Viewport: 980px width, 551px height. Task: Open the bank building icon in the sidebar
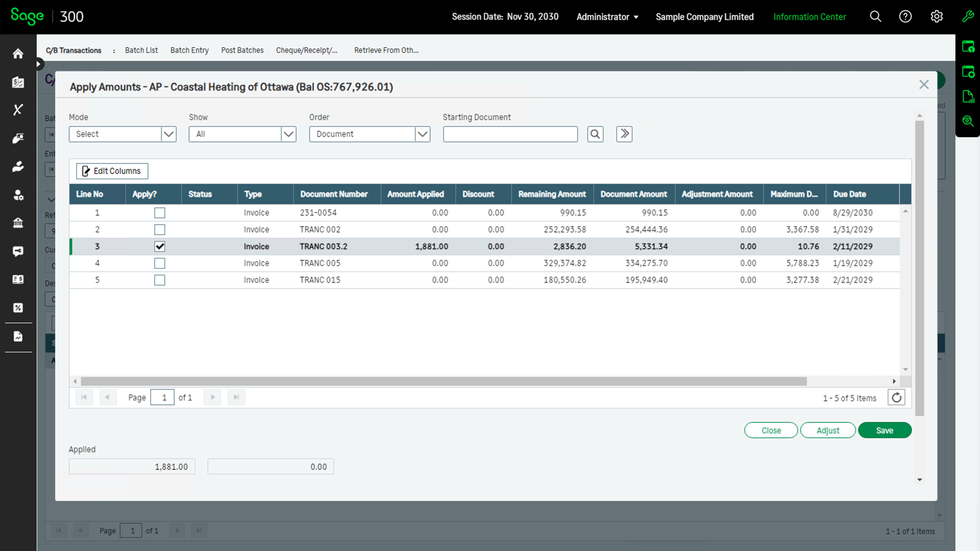pyautogui.click(x=18, y=223)
